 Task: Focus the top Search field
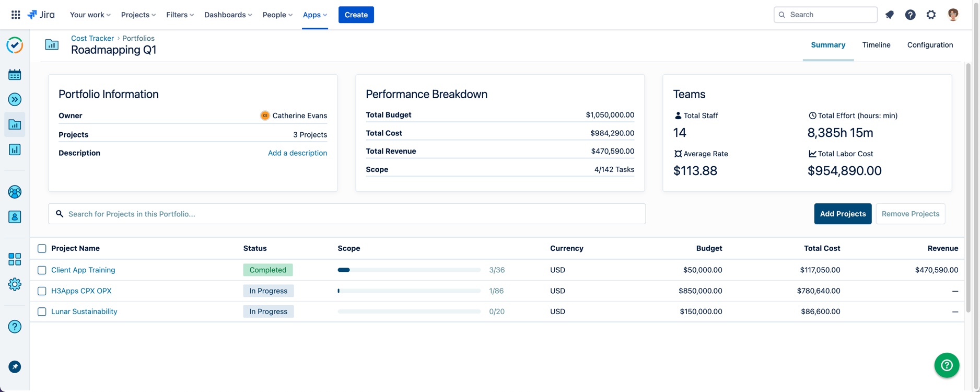pyautogui.click(x=825, y=15)
